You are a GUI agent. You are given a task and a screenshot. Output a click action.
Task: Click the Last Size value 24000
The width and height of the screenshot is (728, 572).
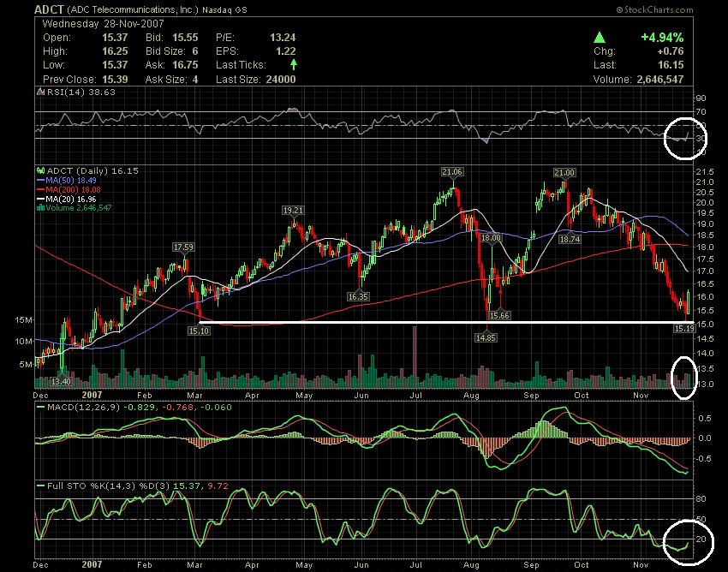pyautogui.click(x=281, y=80)
